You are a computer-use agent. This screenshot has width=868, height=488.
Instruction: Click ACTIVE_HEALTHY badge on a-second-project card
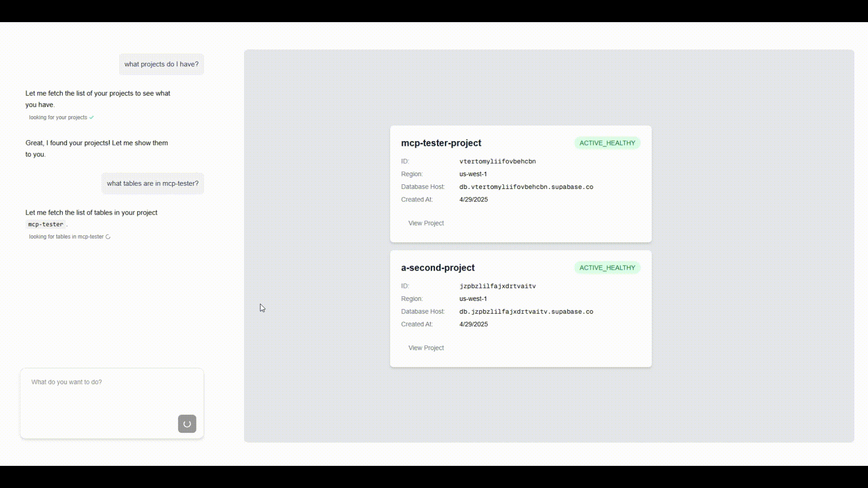(607, 268)
